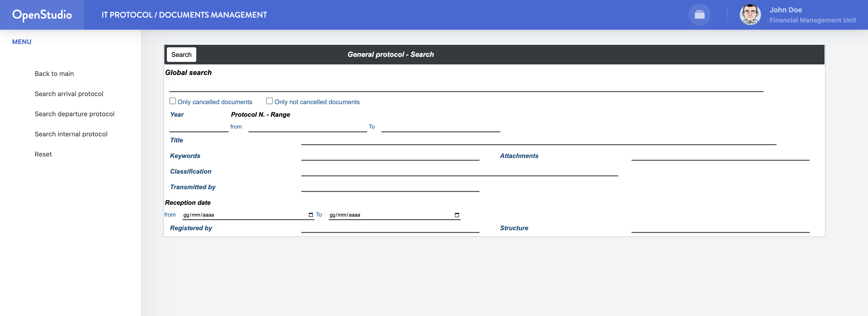Click Only cancelled documents label

click(215, 102)
